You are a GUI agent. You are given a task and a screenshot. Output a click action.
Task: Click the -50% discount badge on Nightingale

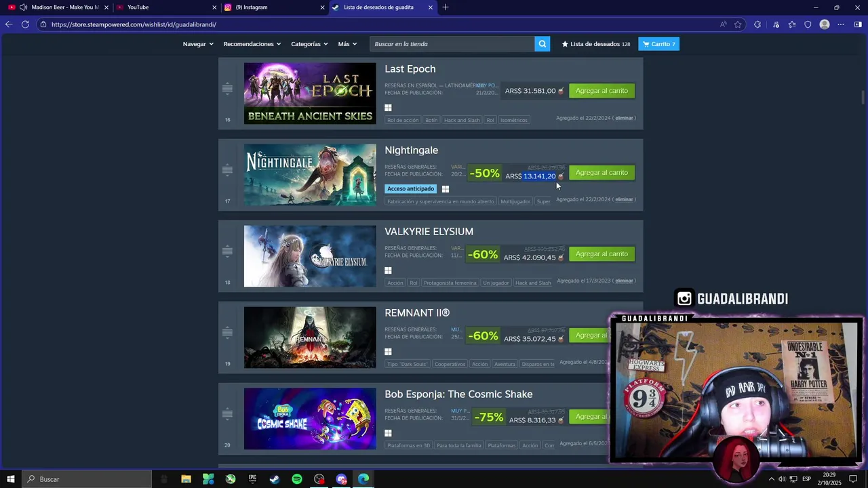pos(484,174)
